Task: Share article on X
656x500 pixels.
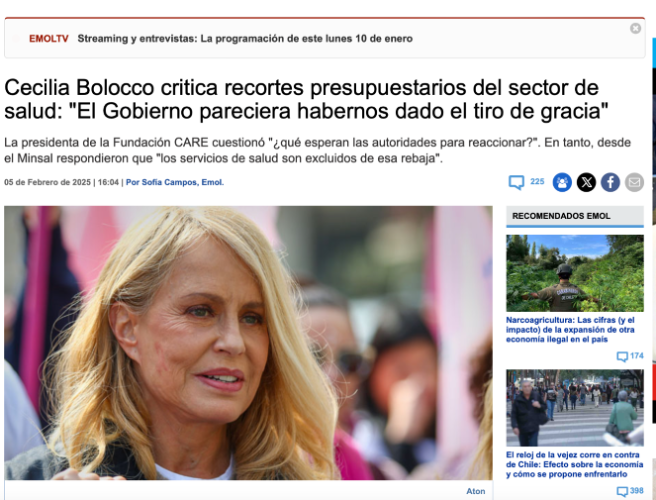Action: [586, 182]
